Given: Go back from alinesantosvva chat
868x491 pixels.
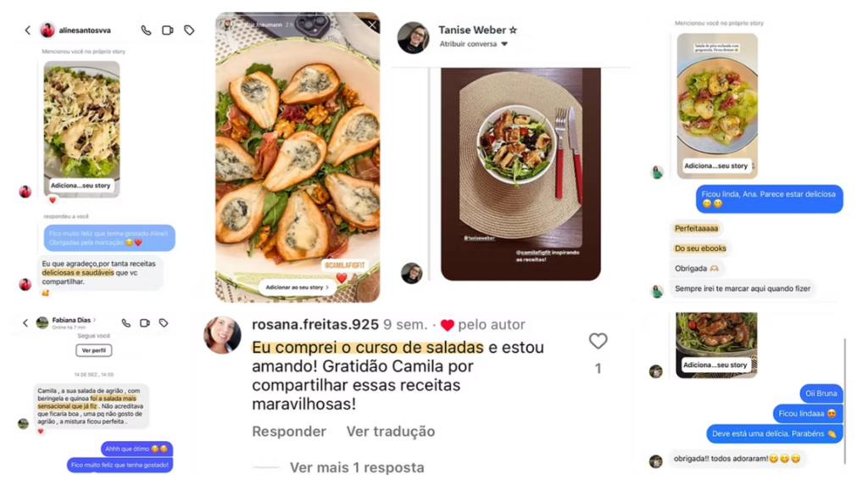Looking at the screenshot, I should click(x=28, y=31).
